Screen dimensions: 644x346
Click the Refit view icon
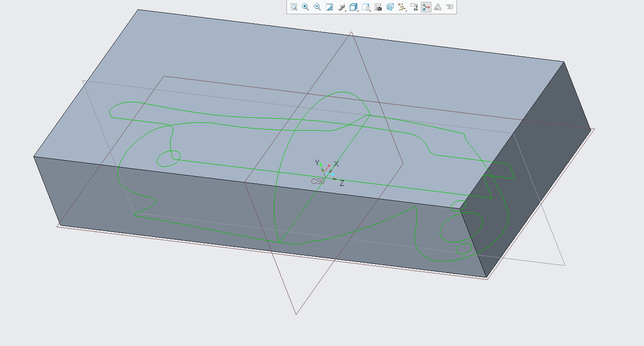click(293, 7)
